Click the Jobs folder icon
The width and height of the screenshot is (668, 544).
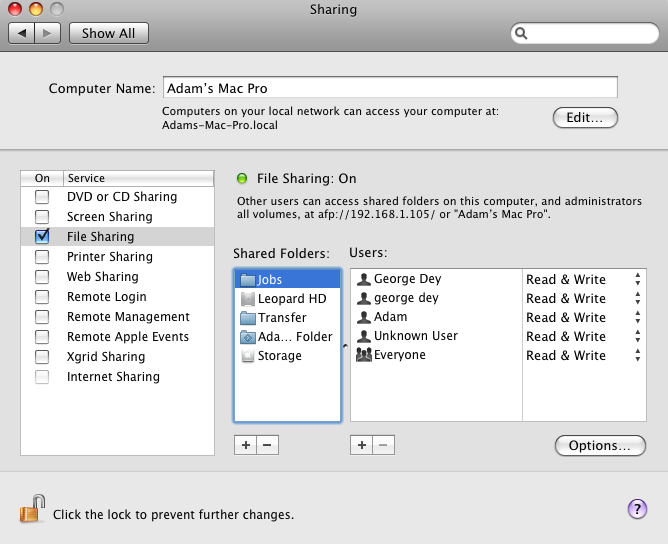pos(248,280)
